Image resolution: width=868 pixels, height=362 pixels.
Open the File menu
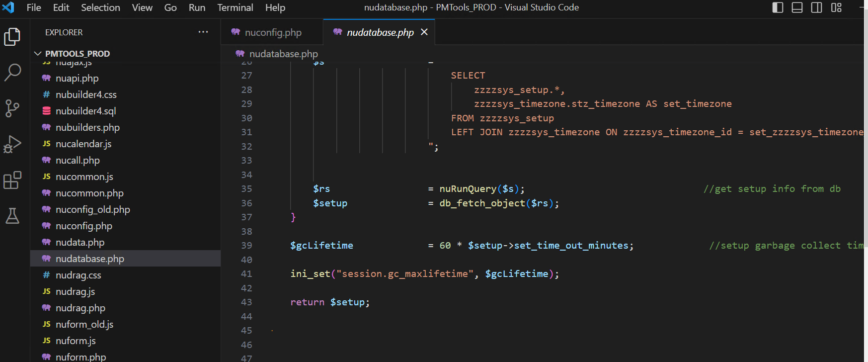point(34,7)
